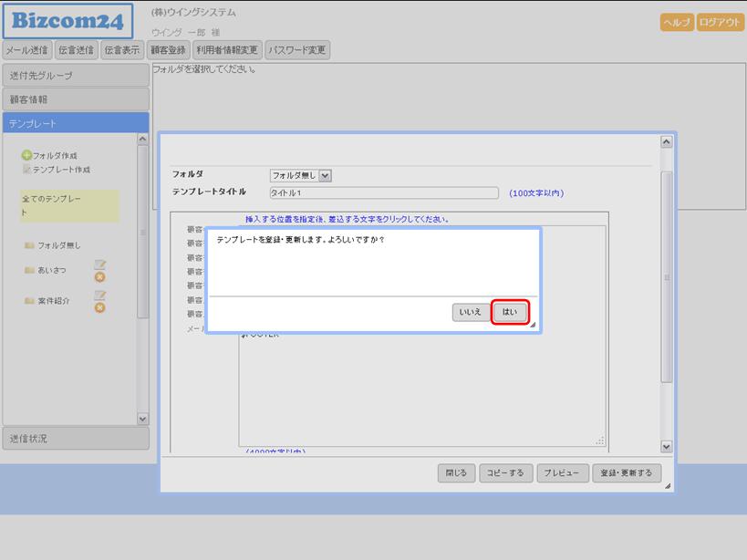Click the delete icon beside あいさつ folder

pos(100,276)
